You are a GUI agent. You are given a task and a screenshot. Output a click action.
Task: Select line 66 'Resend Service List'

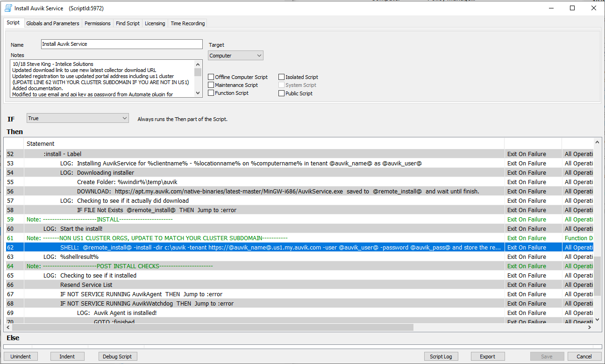(x=299, y=285)
